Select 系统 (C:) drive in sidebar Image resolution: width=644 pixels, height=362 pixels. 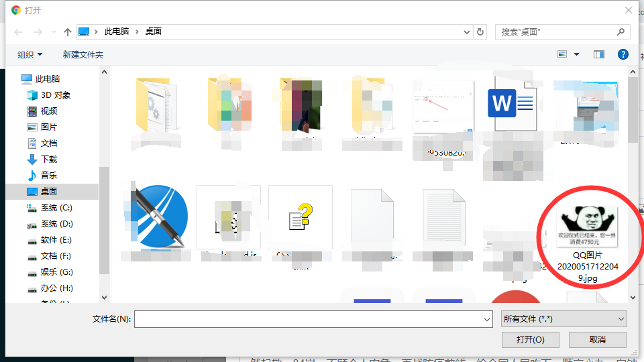tap(56, 208)
